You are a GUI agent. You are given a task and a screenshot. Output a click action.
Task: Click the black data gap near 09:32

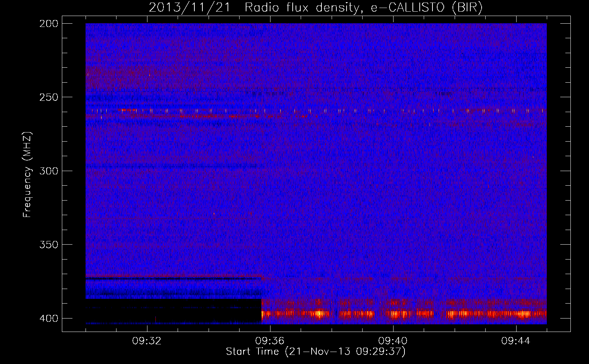pyautogui.click(x=173, y=310)
